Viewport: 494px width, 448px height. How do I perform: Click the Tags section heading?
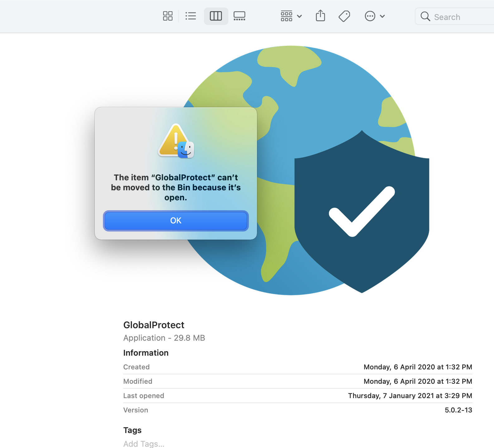point(133,430)
